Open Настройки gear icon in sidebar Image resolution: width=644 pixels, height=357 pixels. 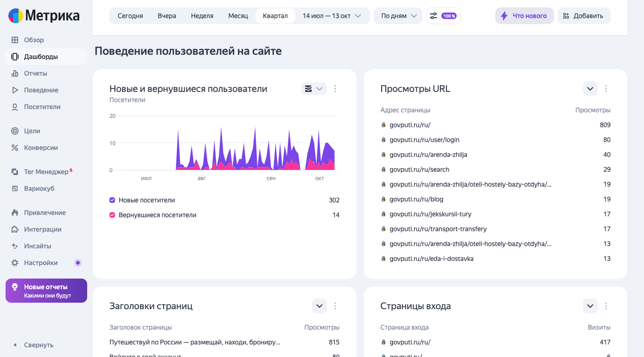[15, 263]
